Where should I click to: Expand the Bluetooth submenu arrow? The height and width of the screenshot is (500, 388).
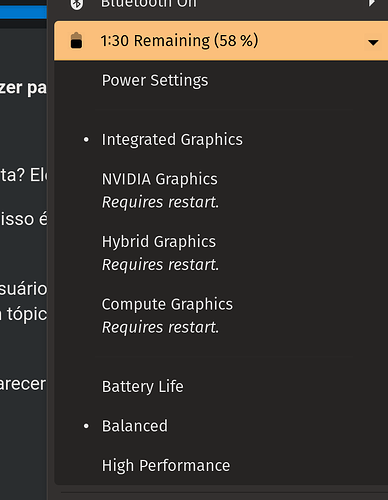[371, 3]
